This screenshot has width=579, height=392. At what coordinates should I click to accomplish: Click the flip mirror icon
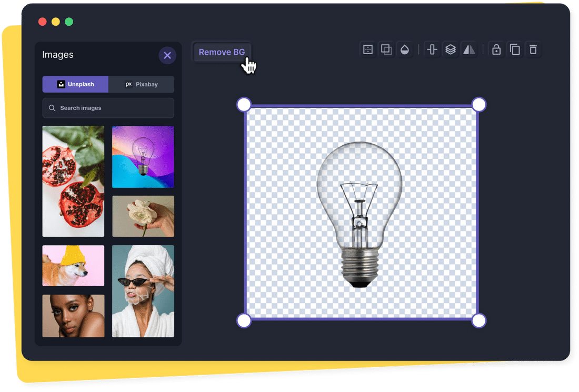[468, 49]
